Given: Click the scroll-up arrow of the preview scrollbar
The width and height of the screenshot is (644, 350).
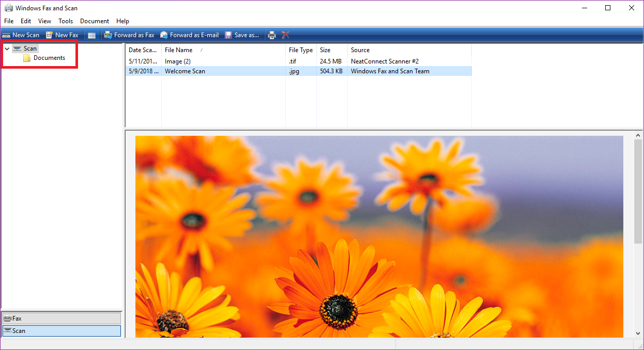Looking at the screenshot, I should [638, 136].
